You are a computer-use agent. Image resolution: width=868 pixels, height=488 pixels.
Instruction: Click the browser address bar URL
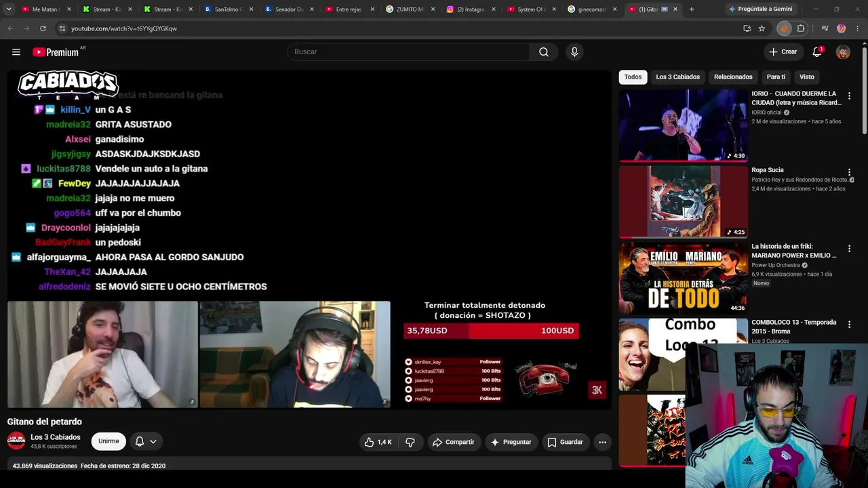click(x=124, y=28)
